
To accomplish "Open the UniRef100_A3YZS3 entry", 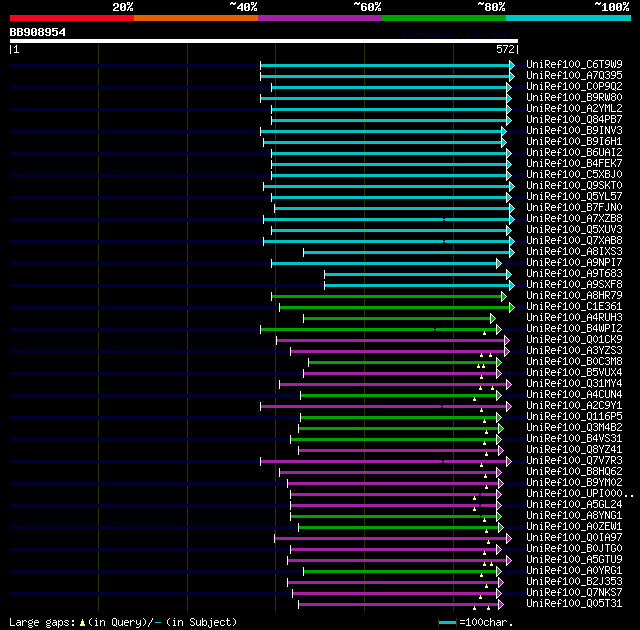I will 574,351.
